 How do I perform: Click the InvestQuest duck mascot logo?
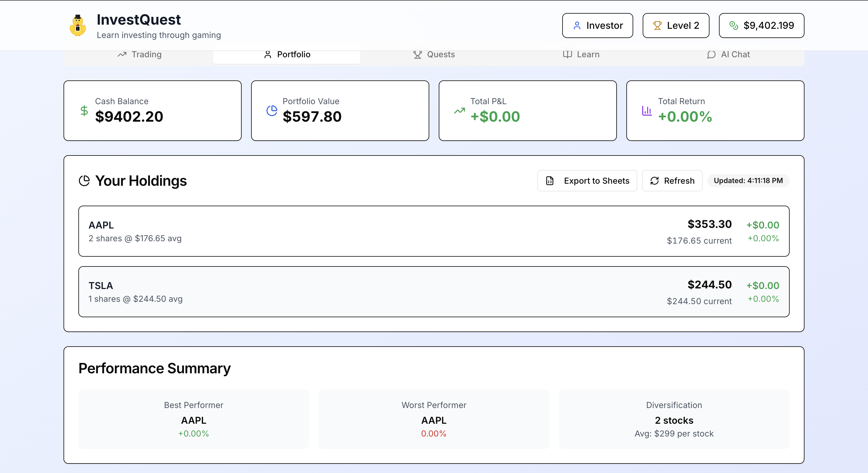click(x=78, y=26)
